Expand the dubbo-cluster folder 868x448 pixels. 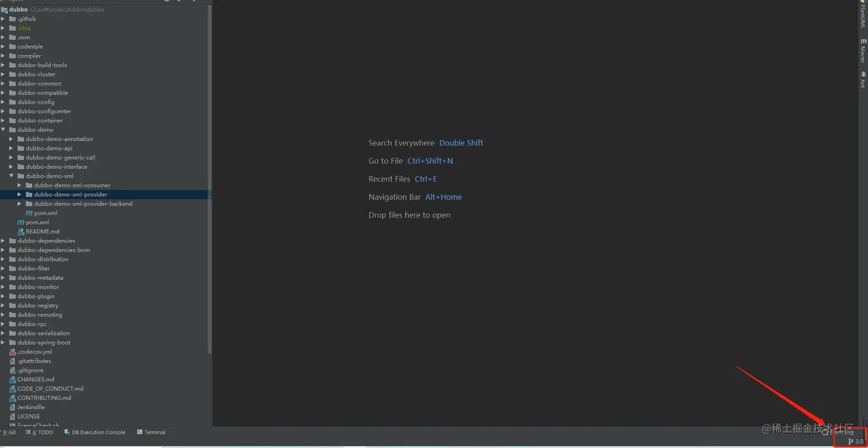pyautogui.click(x=3, y=75)
